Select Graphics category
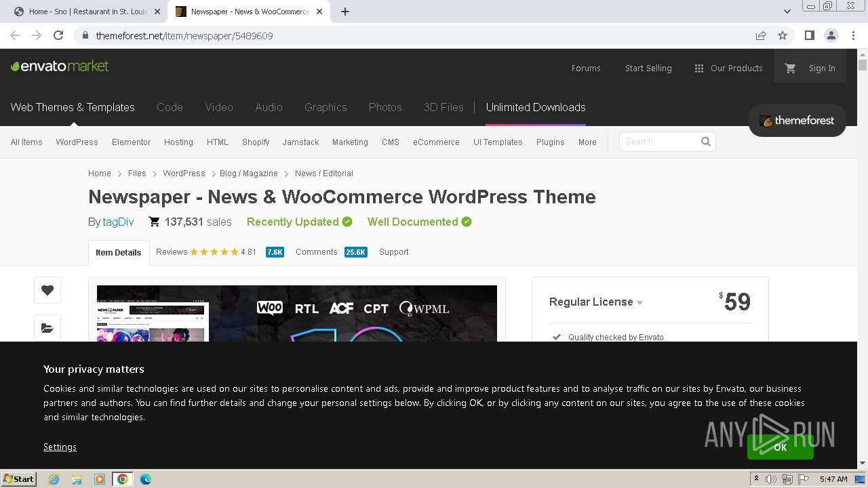 coord(325,107)
